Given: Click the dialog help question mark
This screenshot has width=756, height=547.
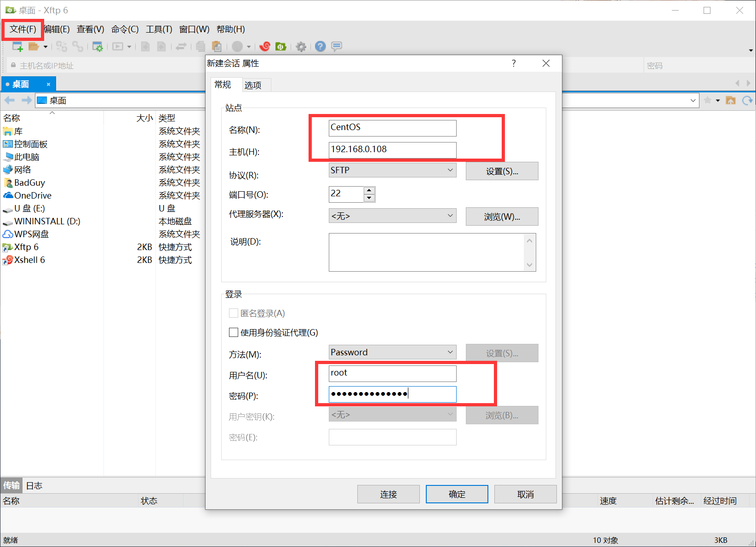Looking at the screenshot, I should (514, 63).
